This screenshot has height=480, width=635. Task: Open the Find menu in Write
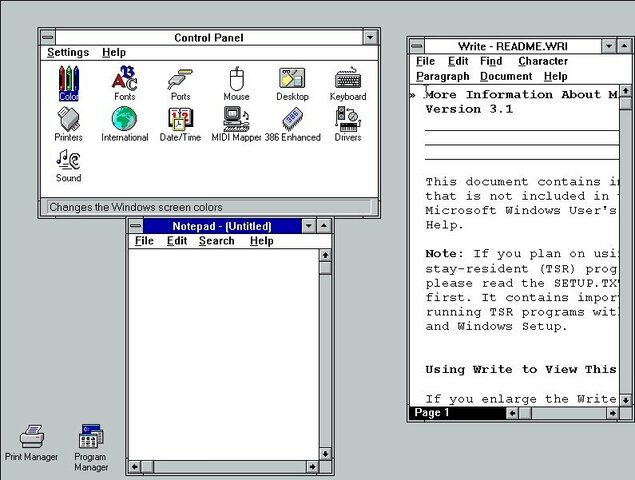[x=491, y=61]
